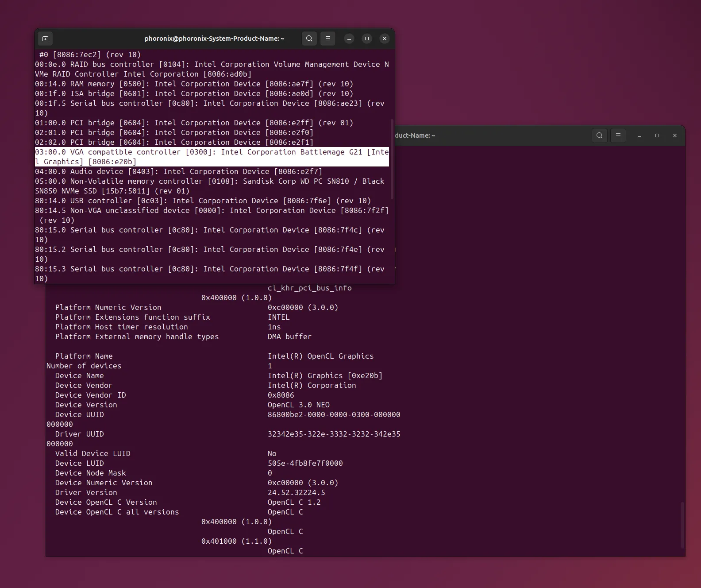The image size is (701, 588).
Task: Click the Sandisk Corp WD NVMe SSD line
Action: 210,186
